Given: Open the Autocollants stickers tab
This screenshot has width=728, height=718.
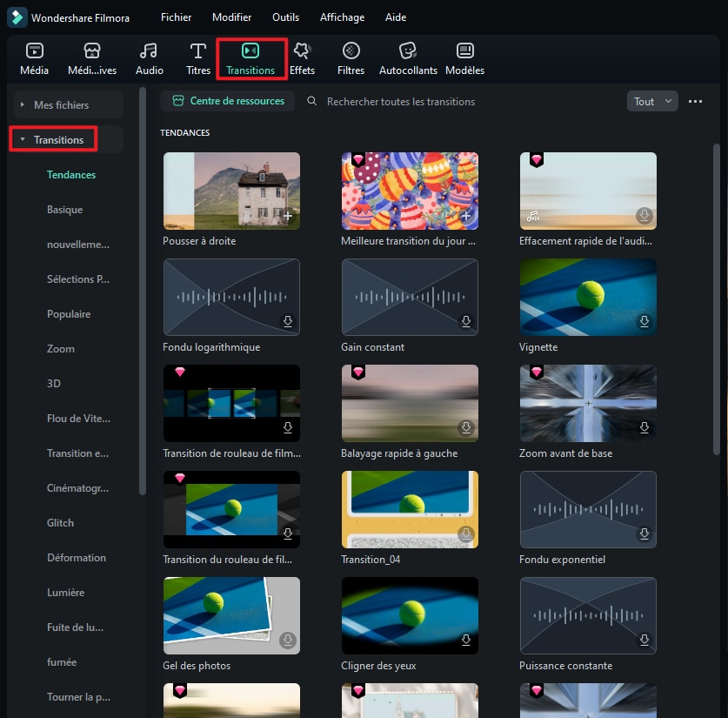Looking at the screenshot, I should [x=408, y=59].
